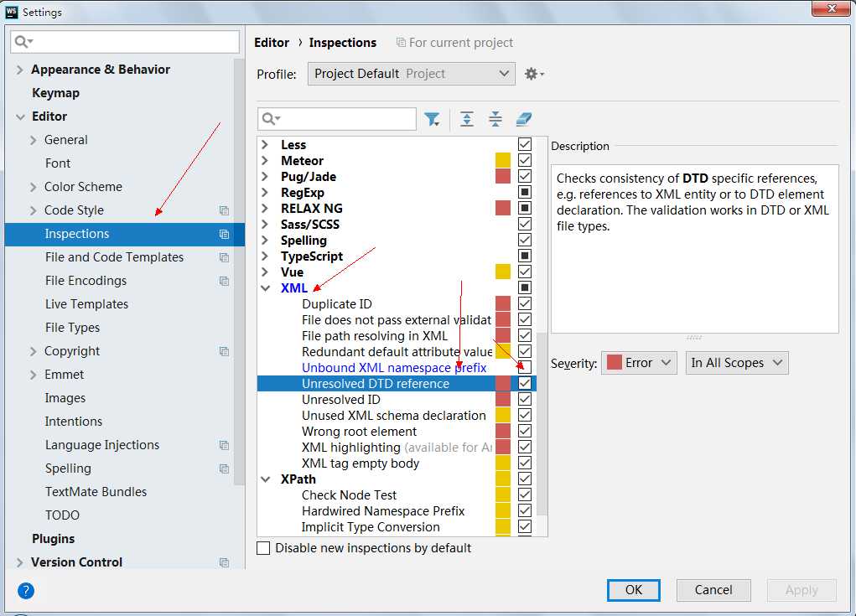Screen dimensions: 856x616
Task: Click the Cancel button
Action: 713,590
